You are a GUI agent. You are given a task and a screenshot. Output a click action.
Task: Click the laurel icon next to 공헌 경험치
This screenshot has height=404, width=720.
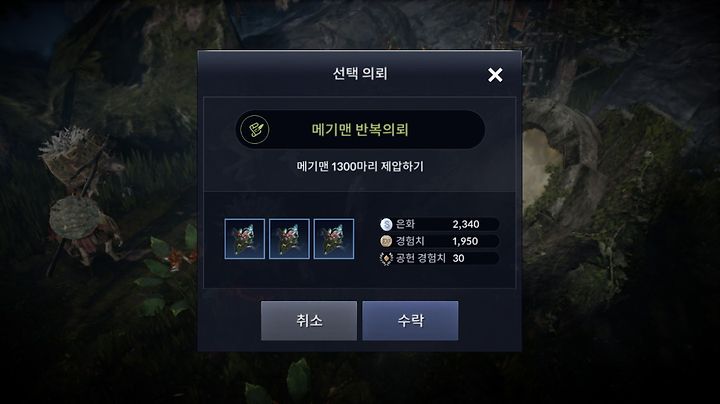pos(386,258)
